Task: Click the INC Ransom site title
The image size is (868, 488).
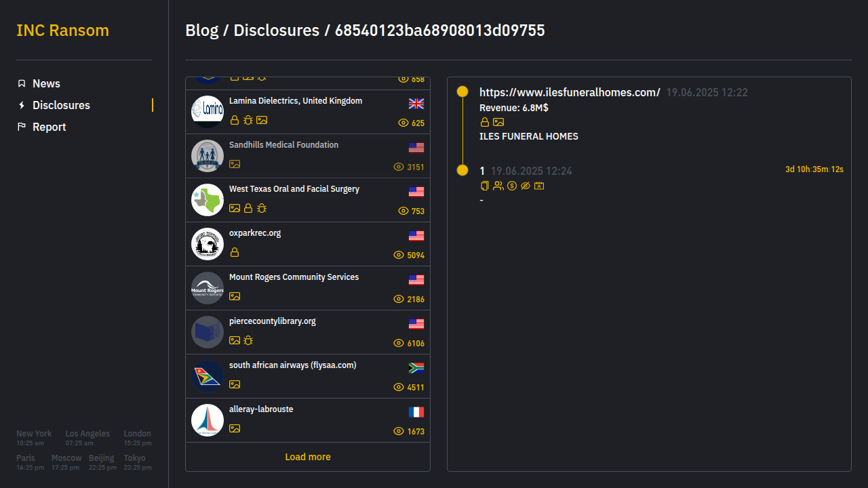Action: point(62,30)
